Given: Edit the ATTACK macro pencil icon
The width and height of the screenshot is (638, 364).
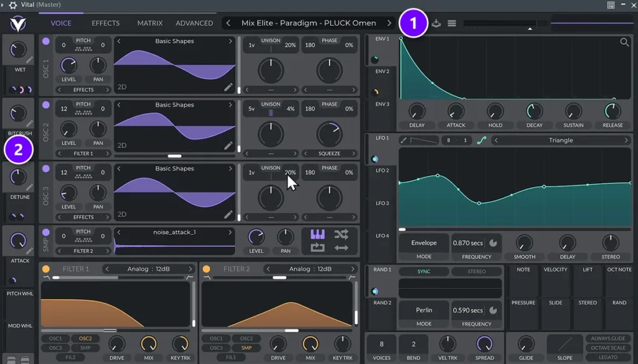Looking at the screenshot, I should tap(30, 251).
